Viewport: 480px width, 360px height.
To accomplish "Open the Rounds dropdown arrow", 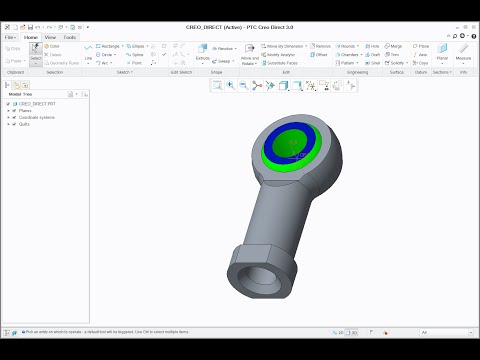I will 358,46.
